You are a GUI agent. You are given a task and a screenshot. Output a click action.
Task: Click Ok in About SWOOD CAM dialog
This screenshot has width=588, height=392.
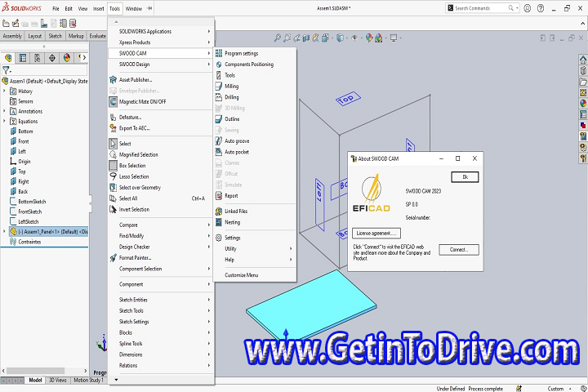(x=465, y=177)
